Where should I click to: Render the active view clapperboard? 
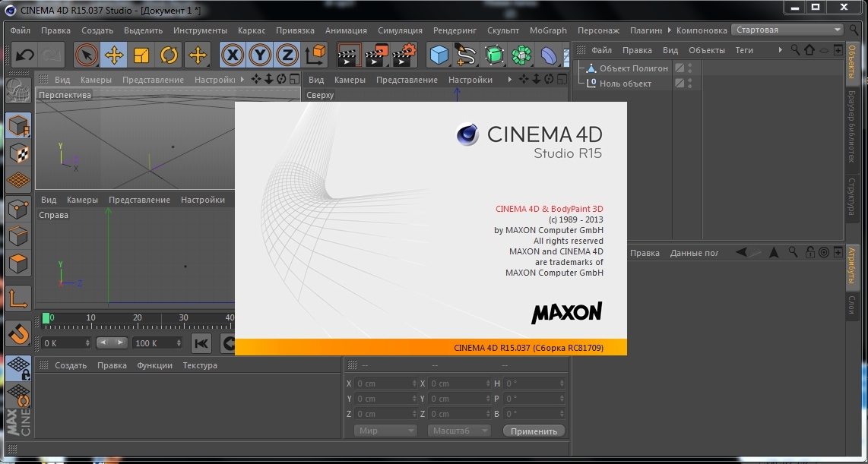349,55
